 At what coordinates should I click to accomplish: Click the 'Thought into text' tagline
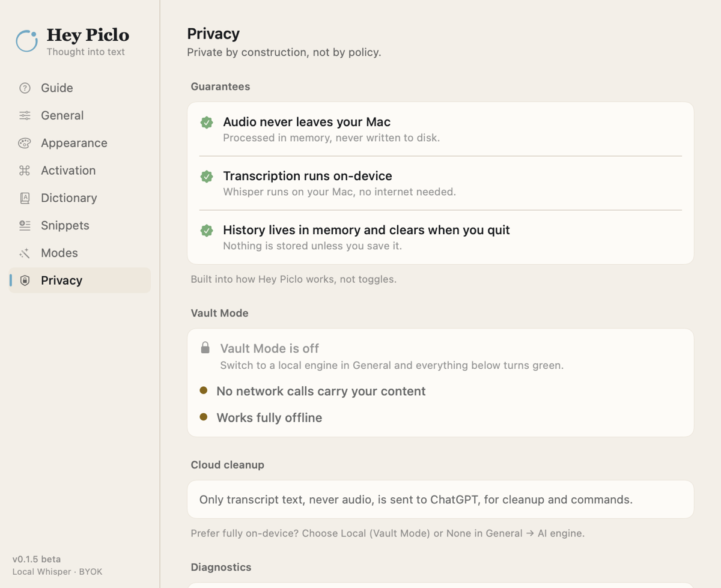(x=86, y=52)
